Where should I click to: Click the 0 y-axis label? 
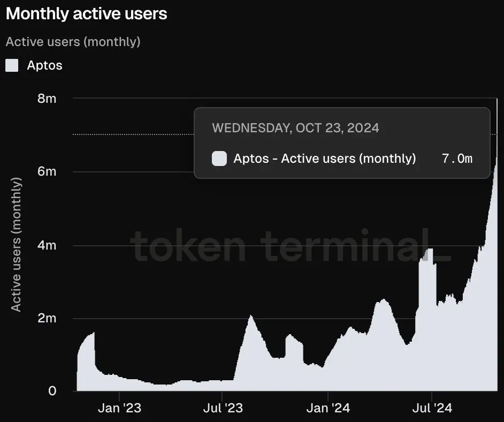coord(52,391)
